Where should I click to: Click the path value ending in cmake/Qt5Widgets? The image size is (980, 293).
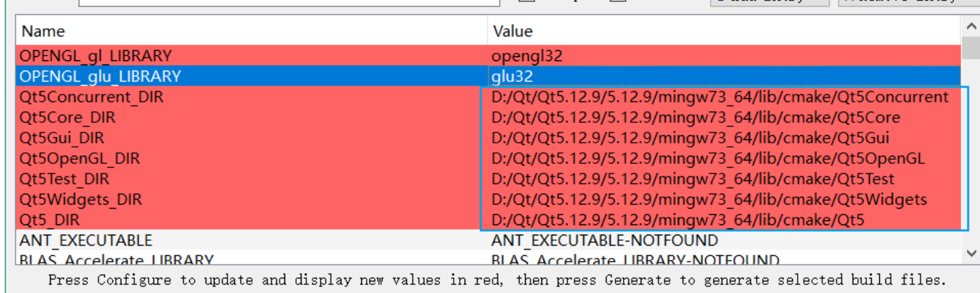709,200
